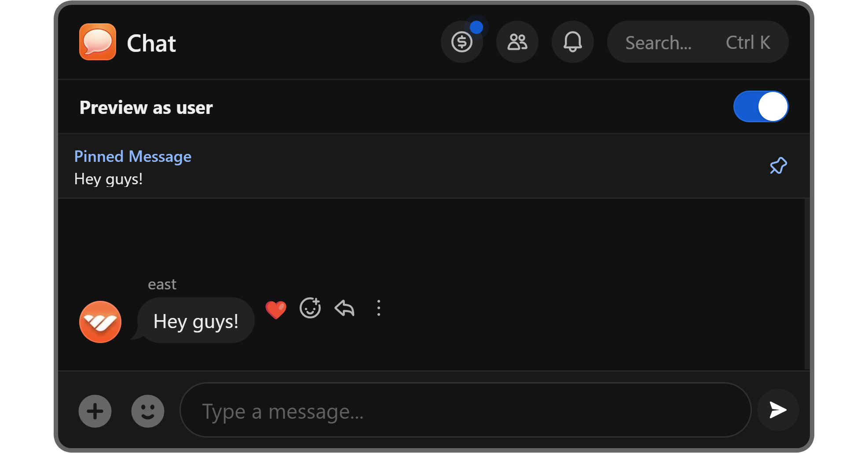Image resolution: width=868 pixels, height=453 pixels.
Task: Add a reaction to the Hey guys message
Action: pyautogui.click(x=310, y=308)
